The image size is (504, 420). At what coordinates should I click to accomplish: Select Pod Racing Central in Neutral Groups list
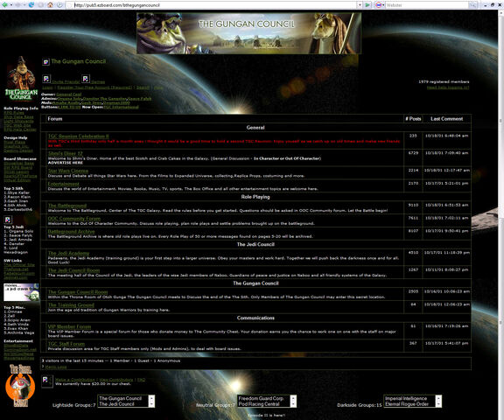point(259,404)
